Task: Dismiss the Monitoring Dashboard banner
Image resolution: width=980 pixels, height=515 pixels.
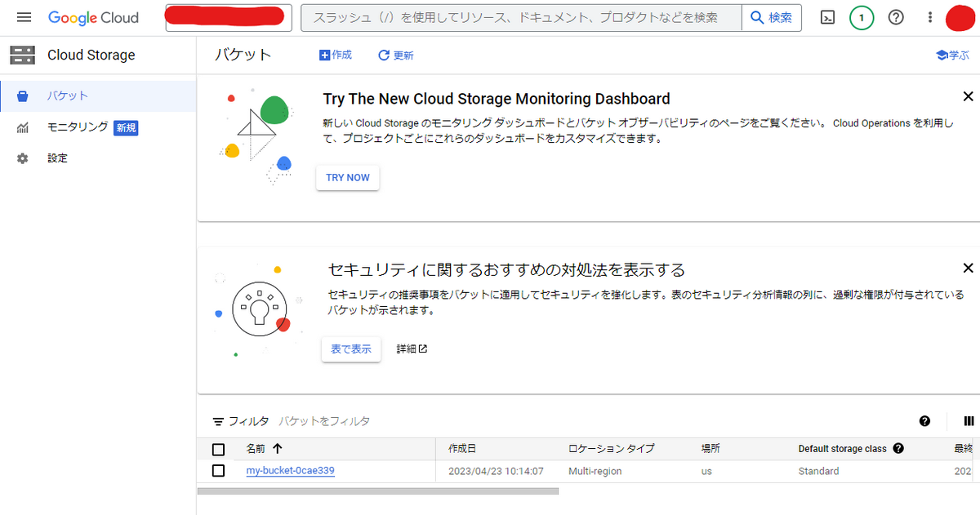Action: click(969, 96)
